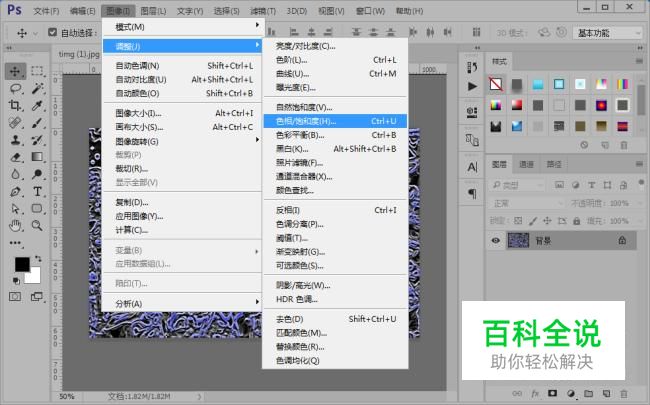Choose Image Size Alt+Ctrl+I item

click(x=182, y=113)
